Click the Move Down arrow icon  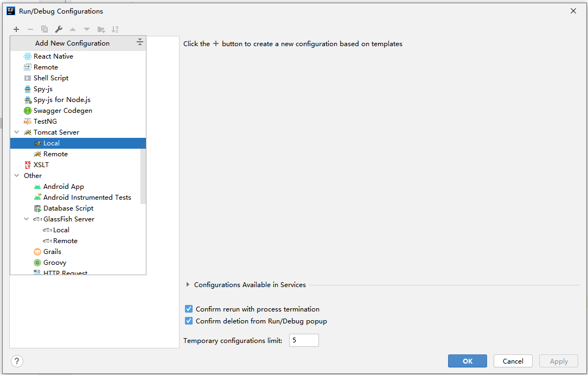(x=87, y=29)
